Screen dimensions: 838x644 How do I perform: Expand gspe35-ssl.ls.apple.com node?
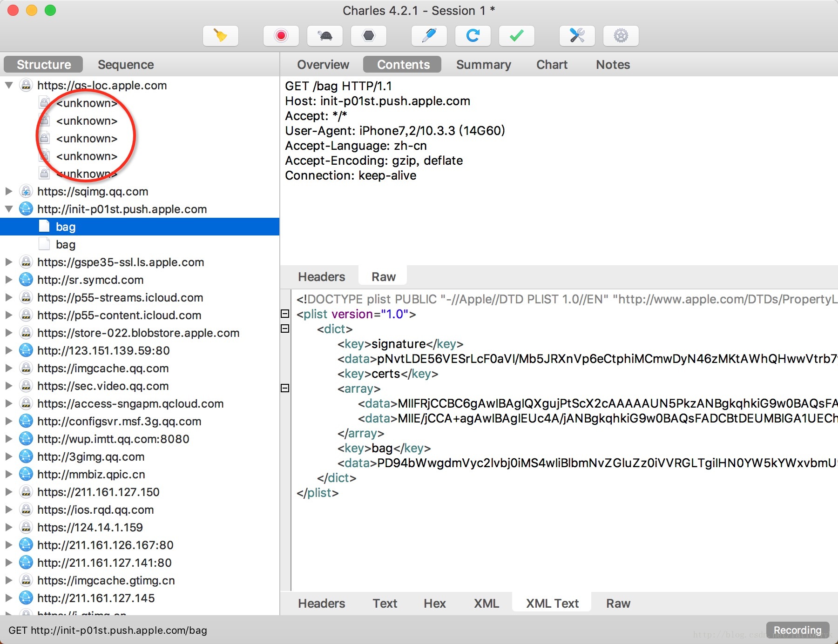pos(8,262)
